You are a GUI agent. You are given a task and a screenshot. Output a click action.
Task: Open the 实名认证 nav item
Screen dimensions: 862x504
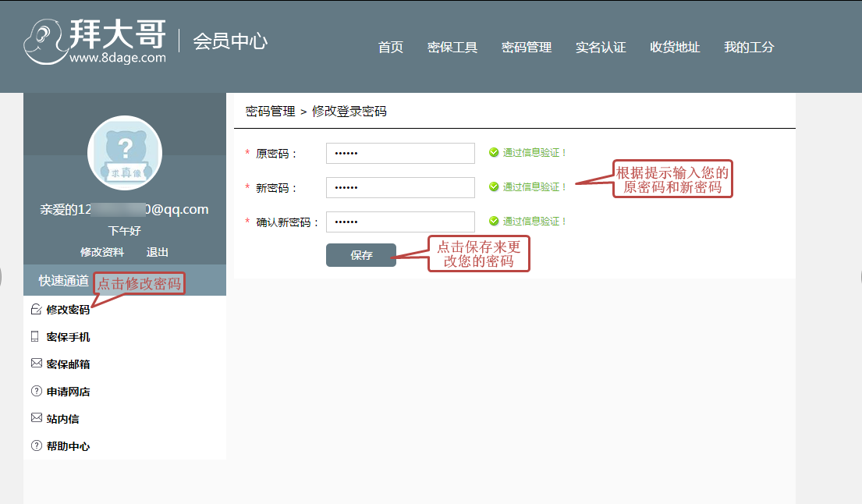point(601,48)
